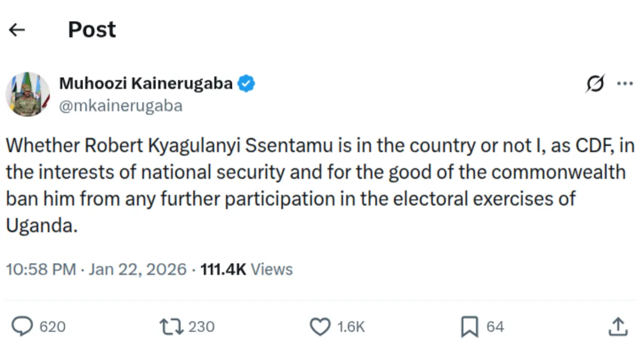This screenshot has height=347, width=644.
Task: Click the 620 replies count
Action: (x=52, y=327)
